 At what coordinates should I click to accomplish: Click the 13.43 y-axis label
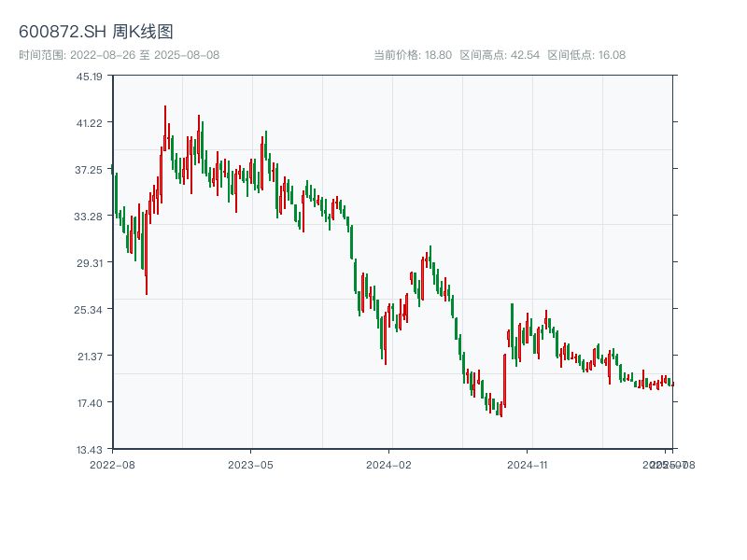[90, 450]
